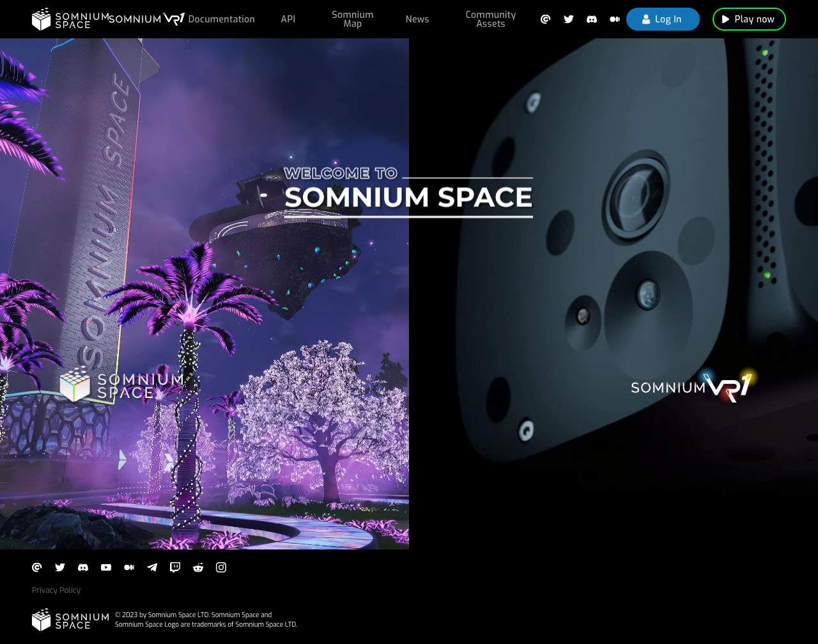Screen dimensions: 818x644
Task: Open YouTube from the footer icons
Action: coord(106,567)
